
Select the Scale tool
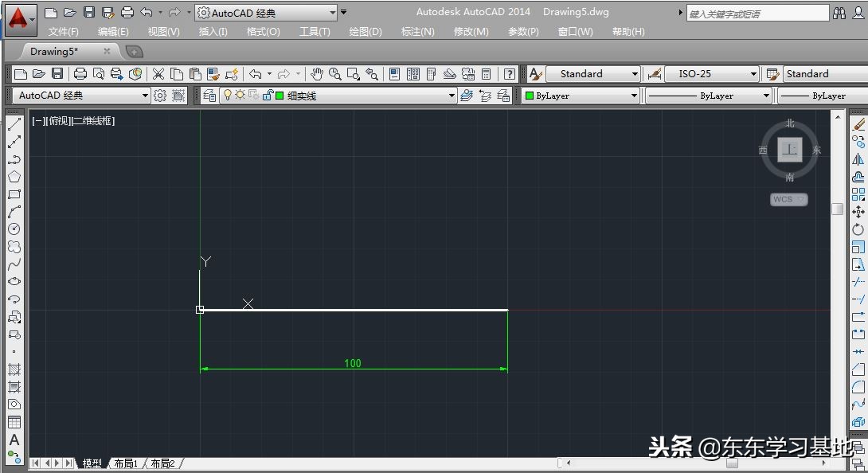858,247
